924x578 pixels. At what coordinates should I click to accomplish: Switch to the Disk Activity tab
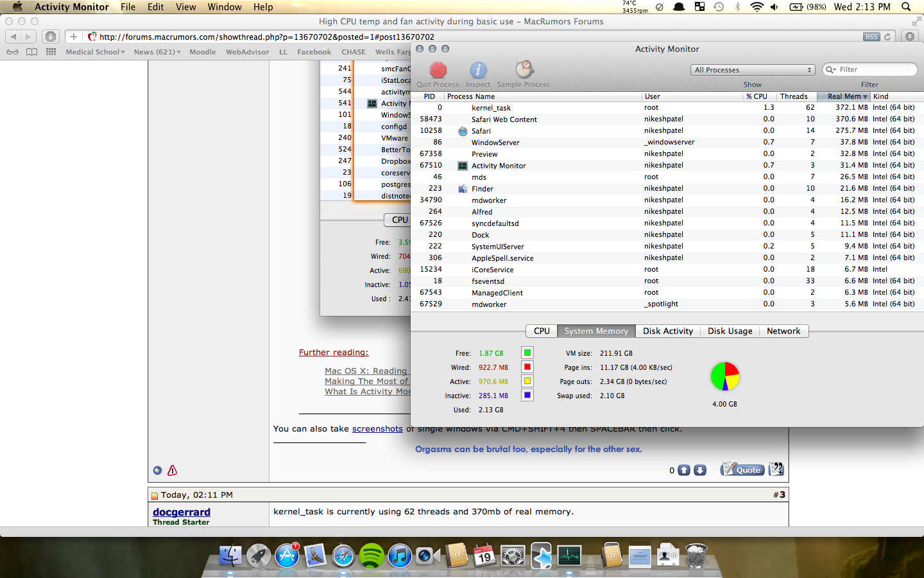point(668,331)
